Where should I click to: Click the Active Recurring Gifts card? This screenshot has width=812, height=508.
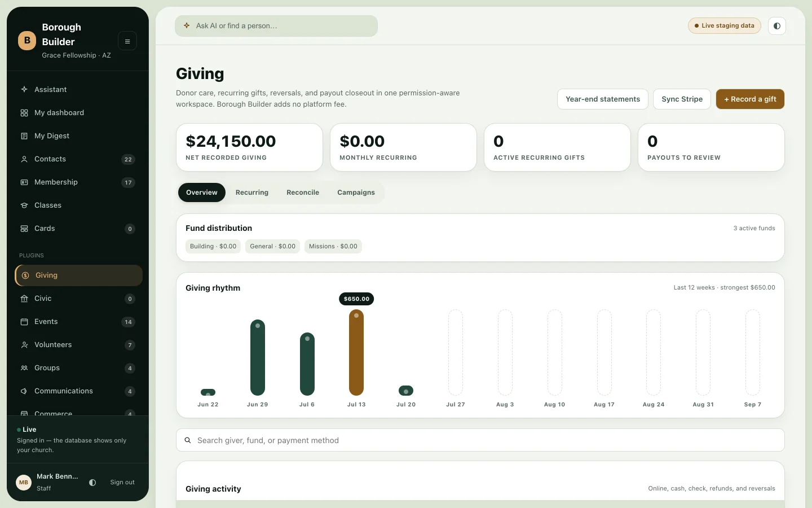pyautogui.click(x=557, y=147)
